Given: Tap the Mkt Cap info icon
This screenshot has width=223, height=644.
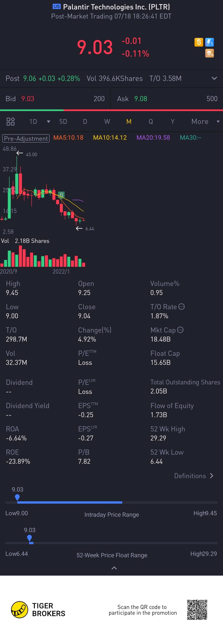Looking at the screenshot, I should pos(180,330).
